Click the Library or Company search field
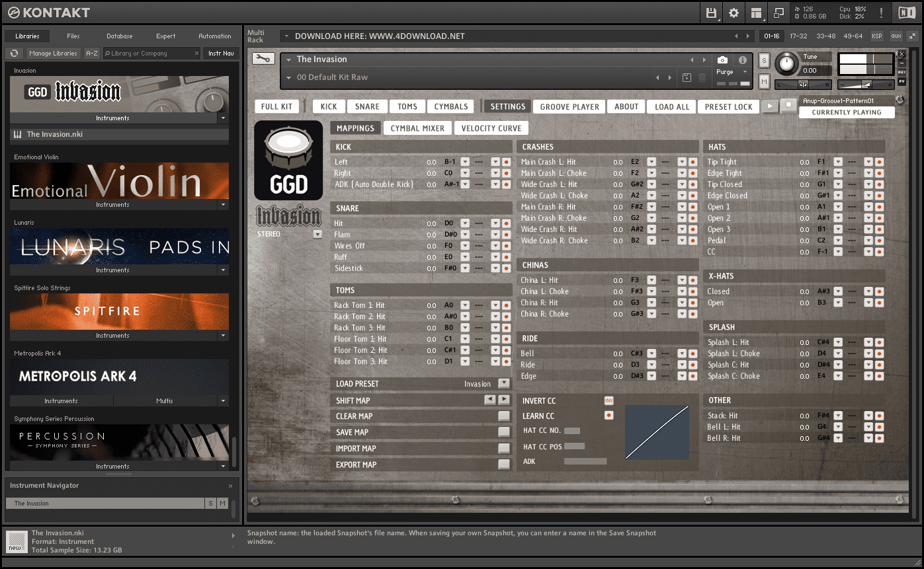Viewport: 924px width, 569px height. pyautogui.click(x=151, y=54)
